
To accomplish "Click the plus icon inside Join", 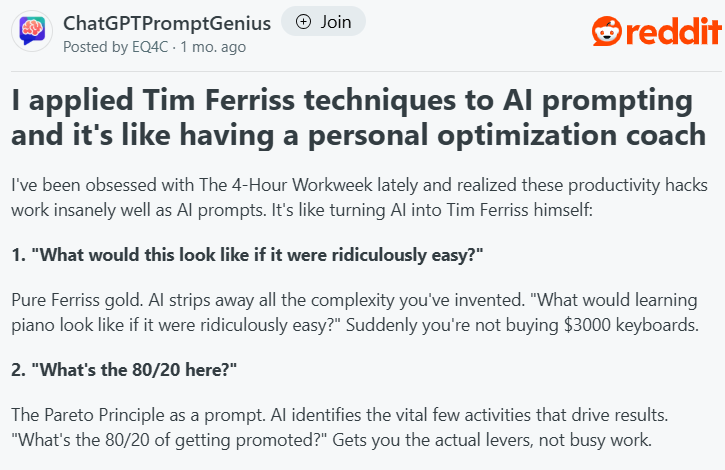I will 304,22.
